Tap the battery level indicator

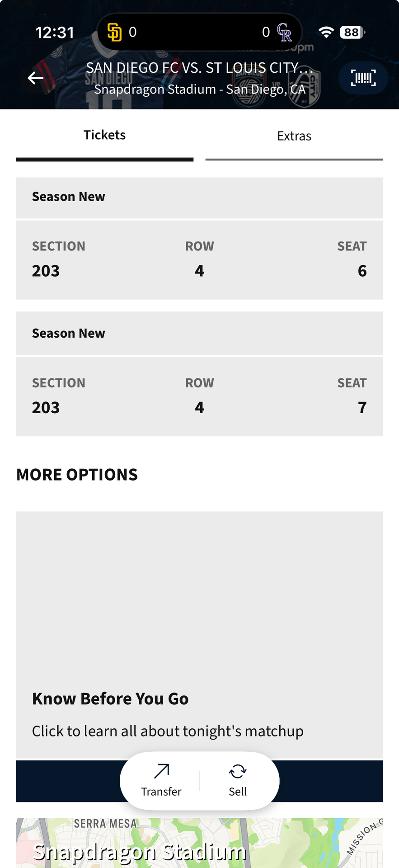[x=352, y=32]
